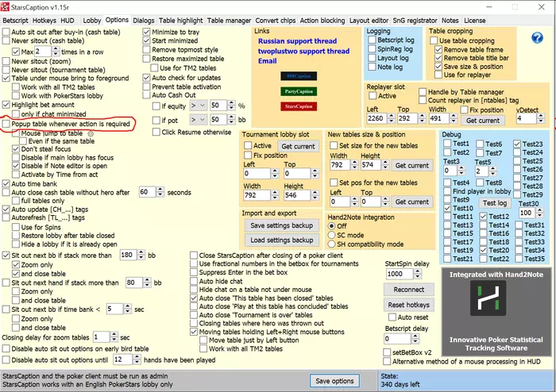Toggle Highlight bet amount checkbox
The height and width of the screenshot is (392, 556).
(6, 105)
